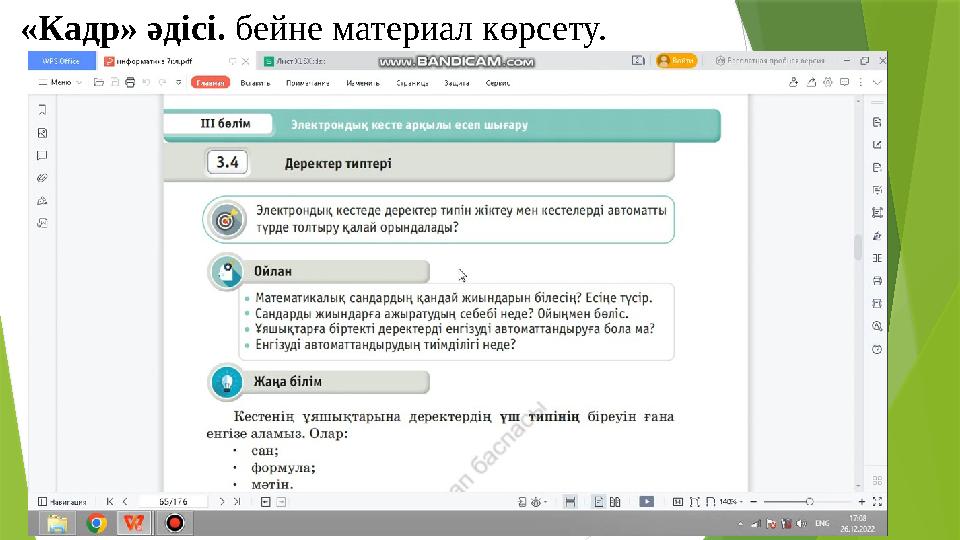Image resolution: width=960 pixels, height=540 pixels.
Task: Click the share icon at top right
Action: click(x=793, y=82)
